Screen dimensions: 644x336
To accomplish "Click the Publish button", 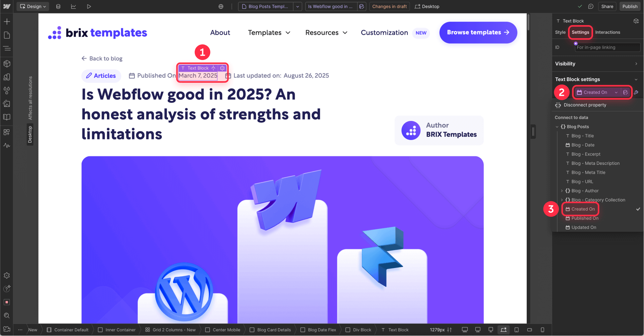I will (630, 6).
